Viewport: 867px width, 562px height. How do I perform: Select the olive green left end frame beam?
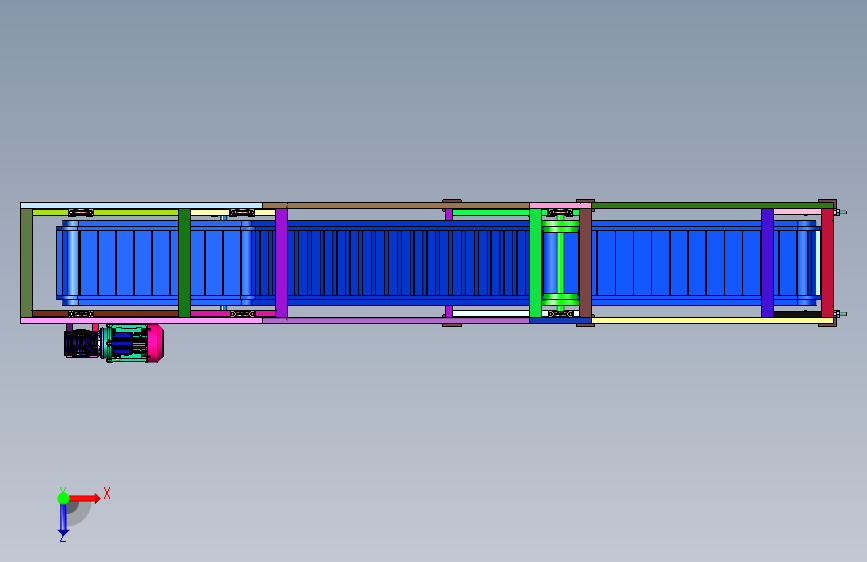(26, 263)
